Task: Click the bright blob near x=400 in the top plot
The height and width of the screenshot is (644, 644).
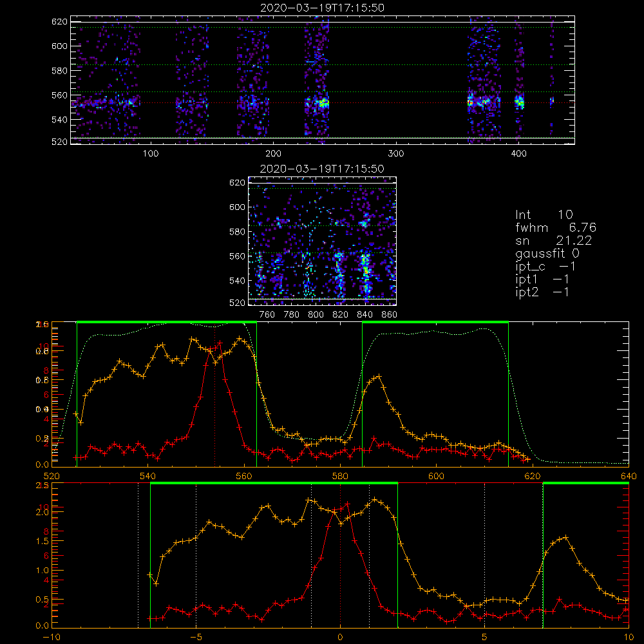Action: 520,102
